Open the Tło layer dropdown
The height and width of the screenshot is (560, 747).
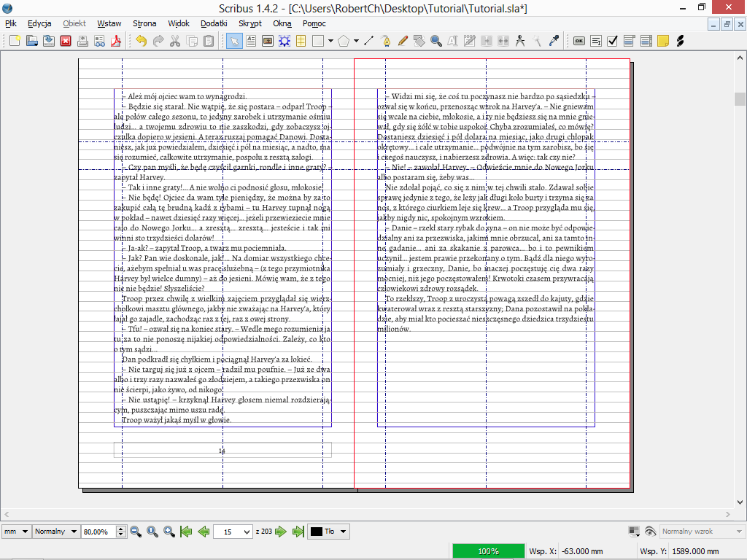(x=328, y=532)
